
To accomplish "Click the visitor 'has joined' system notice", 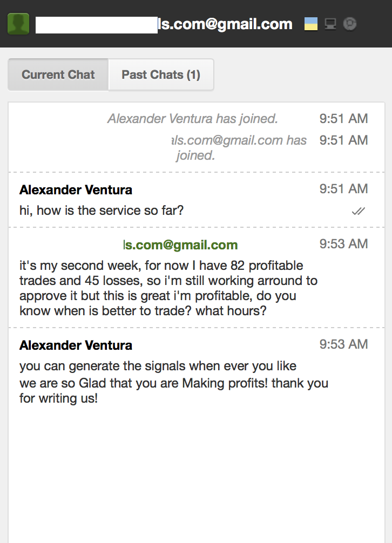I will click(x=239, y=148).
